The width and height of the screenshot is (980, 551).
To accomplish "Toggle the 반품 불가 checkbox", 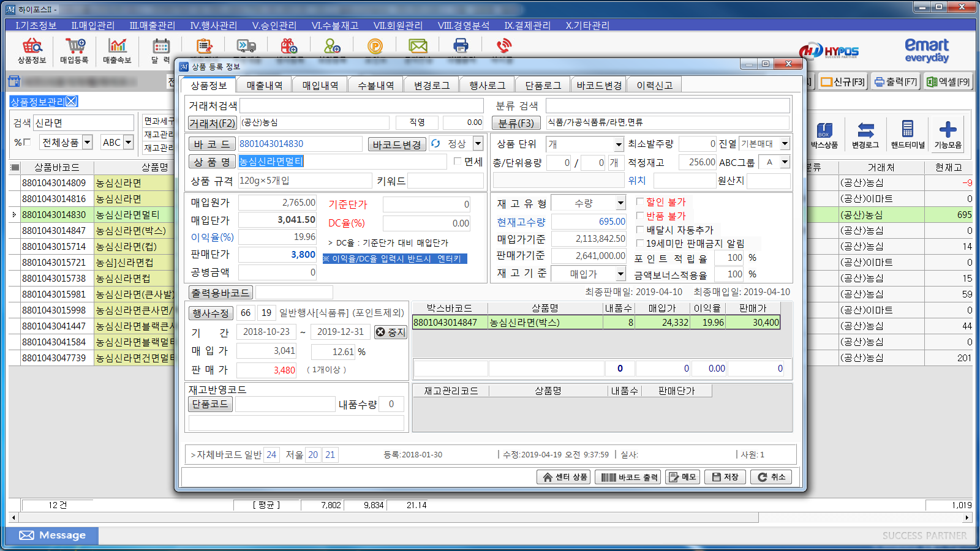I will pyautogui.click(x=640, y=216).
